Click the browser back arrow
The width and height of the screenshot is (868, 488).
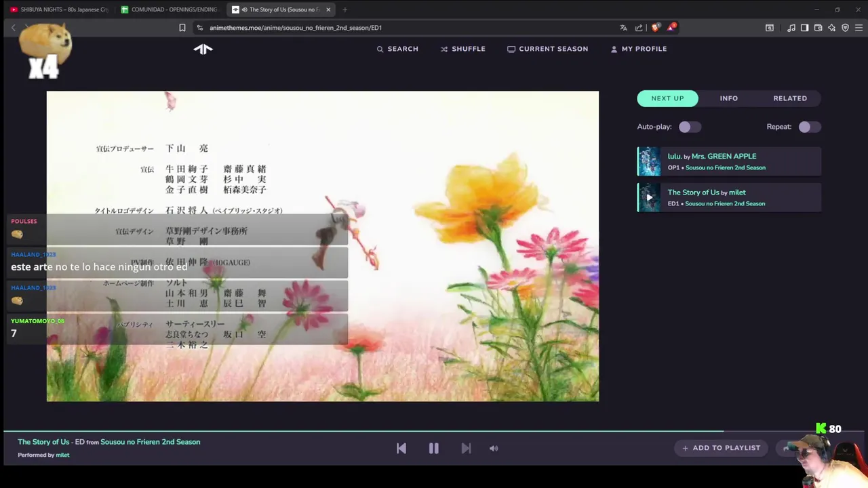13,28
